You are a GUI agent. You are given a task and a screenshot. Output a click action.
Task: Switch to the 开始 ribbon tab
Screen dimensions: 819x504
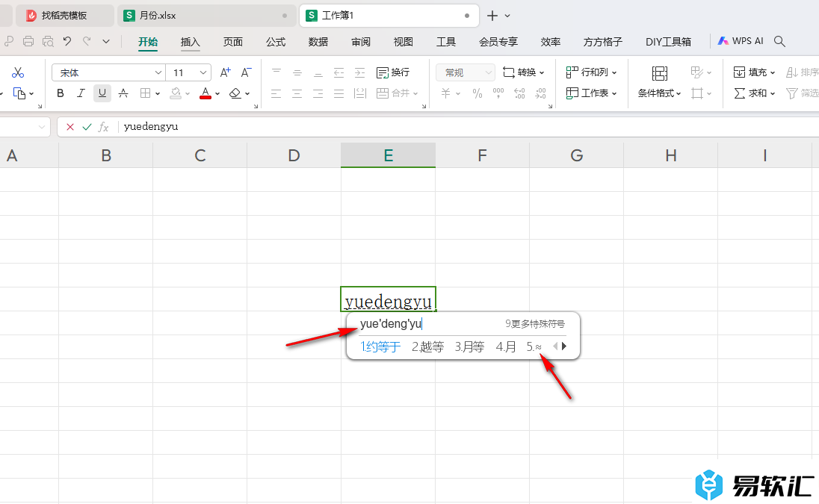(148, 42)
